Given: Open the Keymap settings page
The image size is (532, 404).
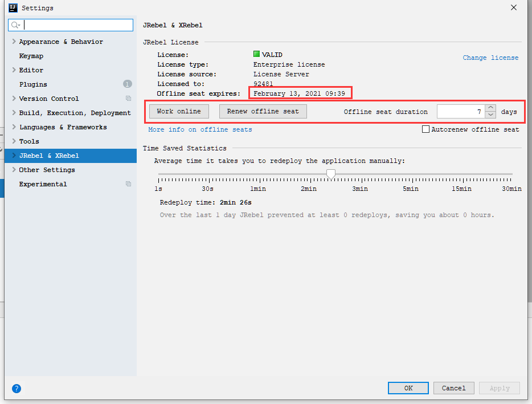Looking at the screenshot, I should click(31, 56).
